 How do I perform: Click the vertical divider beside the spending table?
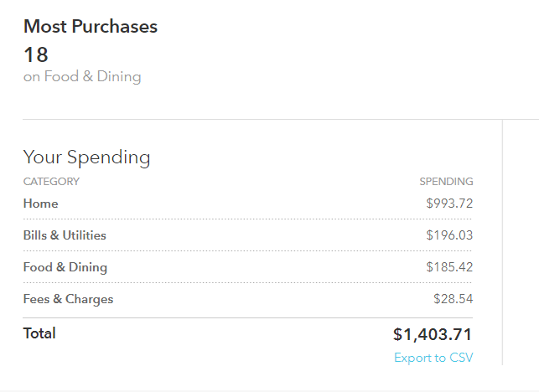click(x=502, y=242)
